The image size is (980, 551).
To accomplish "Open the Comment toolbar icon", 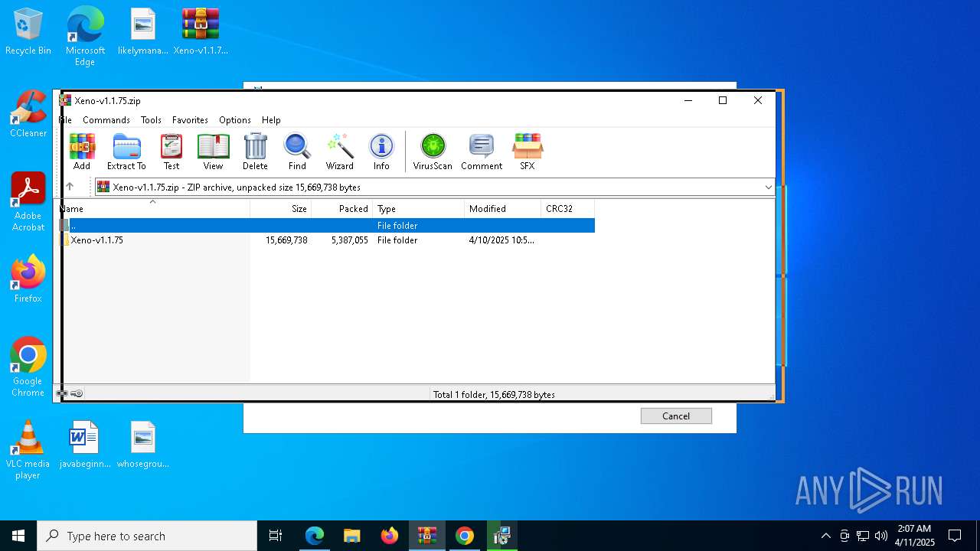I will click(x=482, y=152).
